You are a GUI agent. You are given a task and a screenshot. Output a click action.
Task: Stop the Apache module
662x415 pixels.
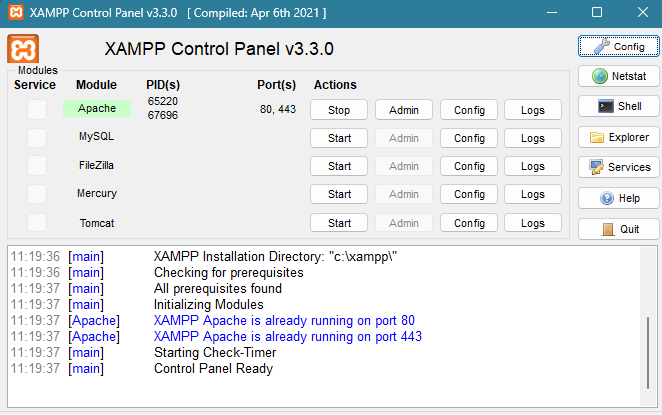[x=339, y=110]
